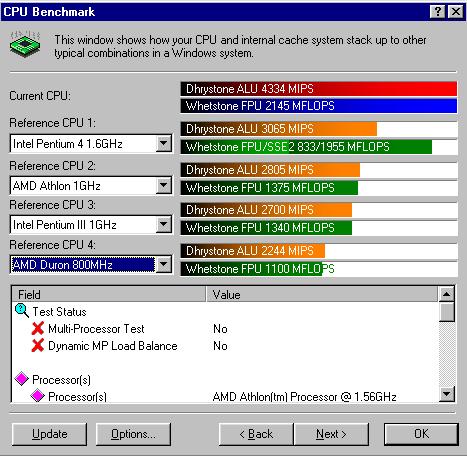The image size is (467, 456).
Task: Select the Test Status row
Action: tap(225, 311)
